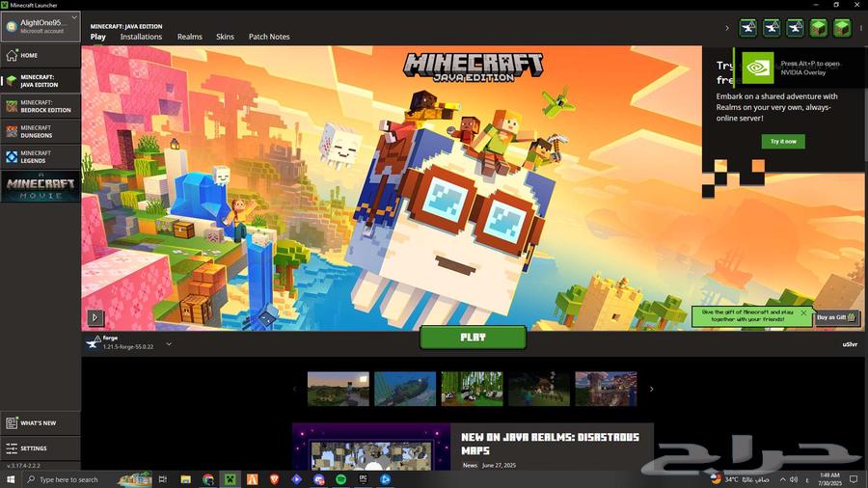
Task: Open Minecraft Dungeons in sidebar
Action: click(x=41, y=132)
